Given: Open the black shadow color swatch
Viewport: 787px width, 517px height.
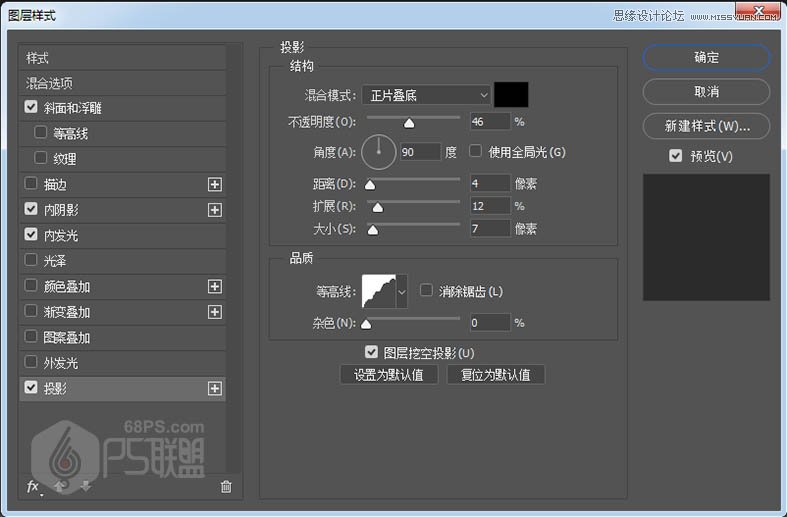Looking at the screenshot, I should click(511, 95).
